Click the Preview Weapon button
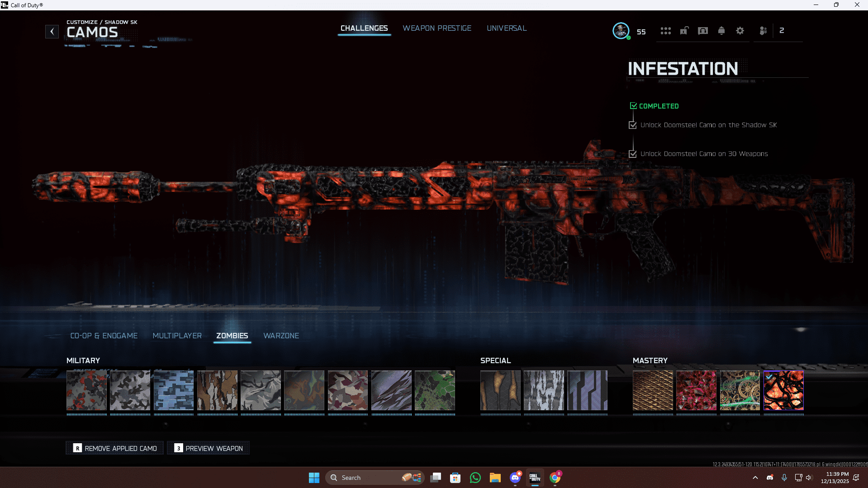Viewport: 868px width, 488px height. tap(209, 448)
